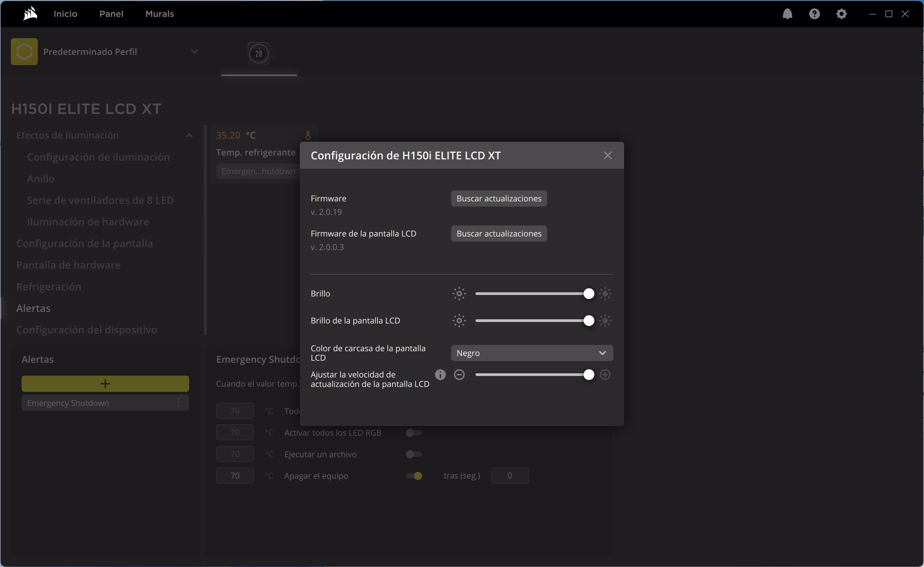Open the Panel menu tab
The width and height of the screenshot is (924, 567).
tap(111, 14)
